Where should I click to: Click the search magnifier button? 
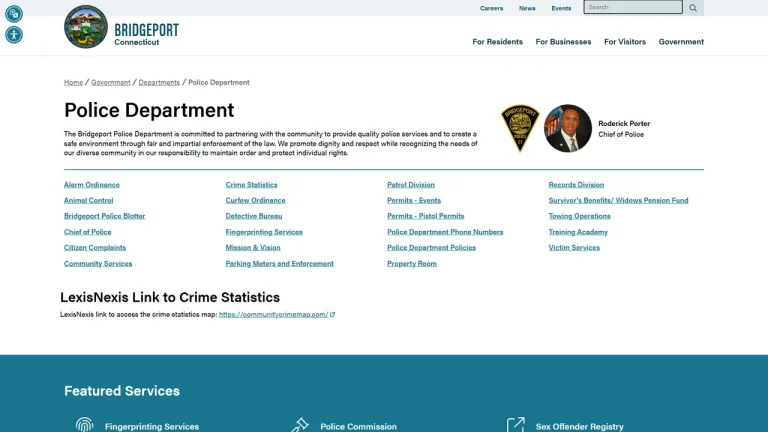(x=693, y=8)
